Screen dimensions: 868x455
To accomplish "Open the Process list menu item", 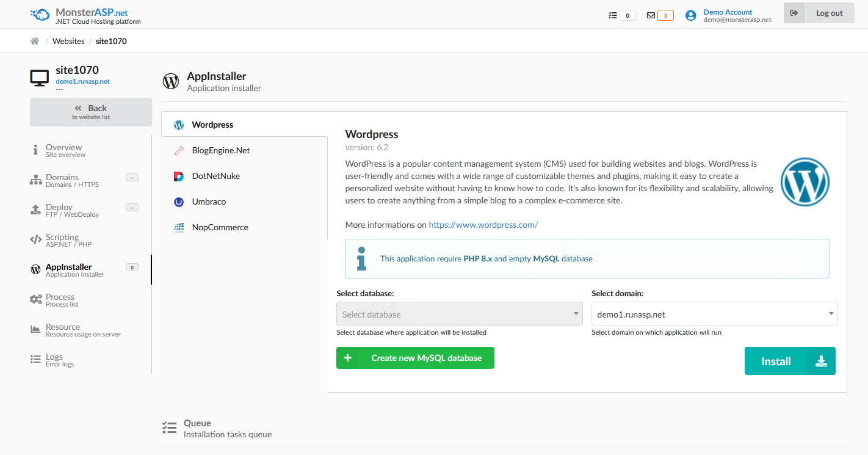I will click(x=90, y=300).
